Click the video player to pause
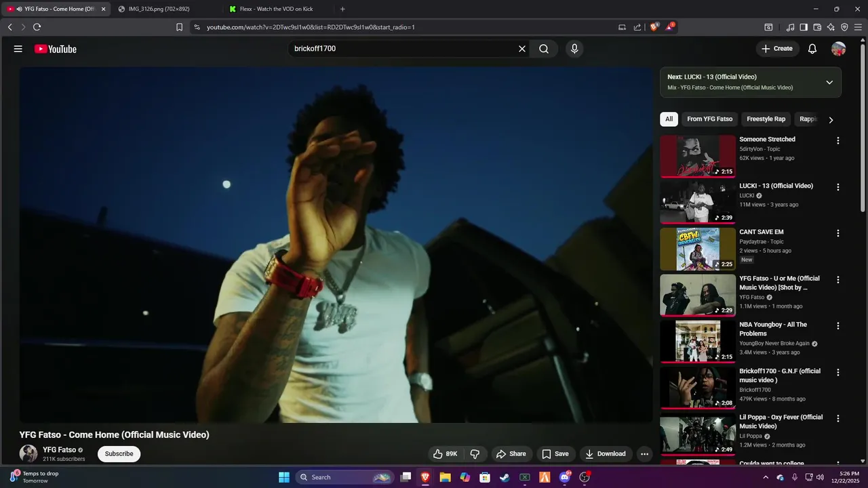Image resolution: width=868 pixels, height=488 pixels. coord(336,245)
